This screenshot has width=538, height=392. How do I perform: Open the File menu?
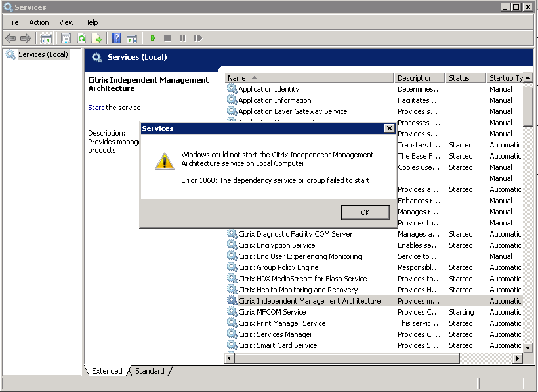[x=13, y=22]
